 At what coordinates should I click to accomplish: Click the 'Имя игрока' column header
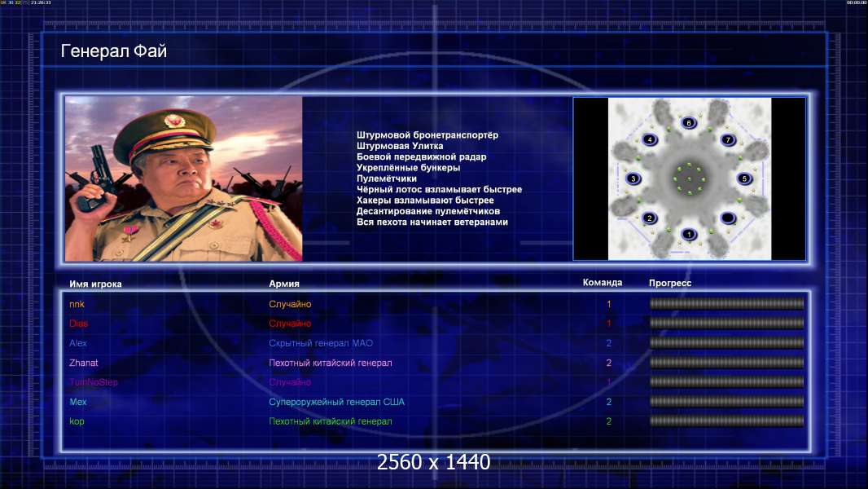[x=95, y=284]
